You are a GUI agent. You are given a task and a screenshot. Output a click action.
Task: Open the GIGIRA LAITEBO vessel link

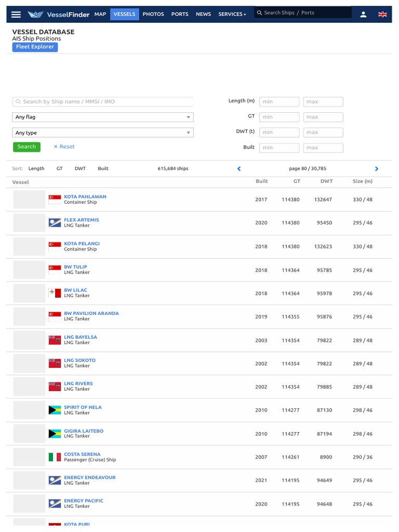(x=84, y=431)
